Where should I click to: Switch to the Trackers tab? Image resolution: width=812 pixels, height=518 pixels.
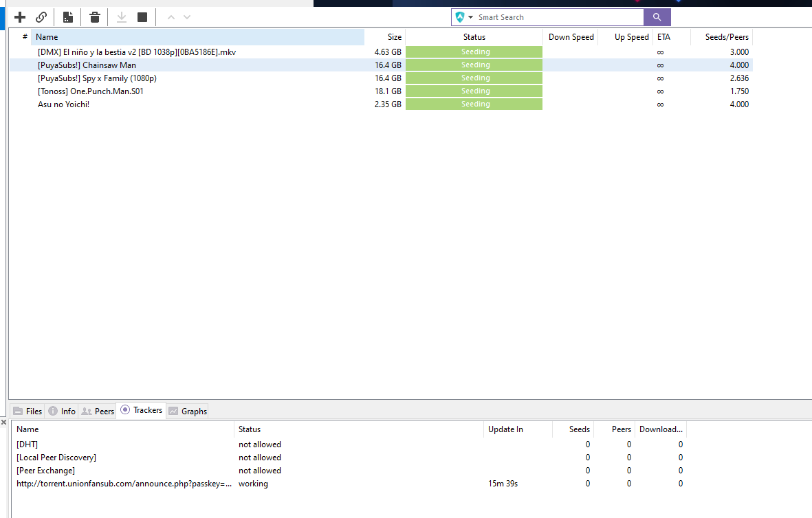pos(141,410)
